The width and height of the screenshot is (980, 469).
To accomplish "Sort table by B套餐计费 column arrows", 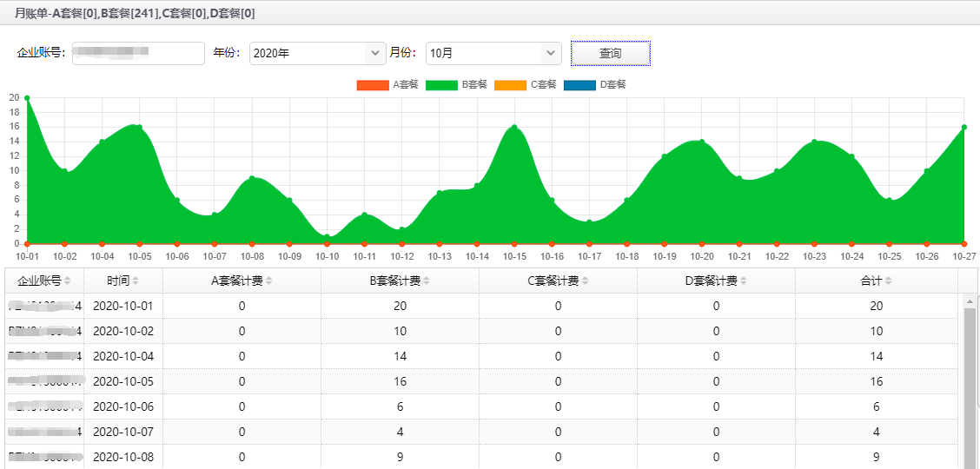I will (x=427, y=281).
